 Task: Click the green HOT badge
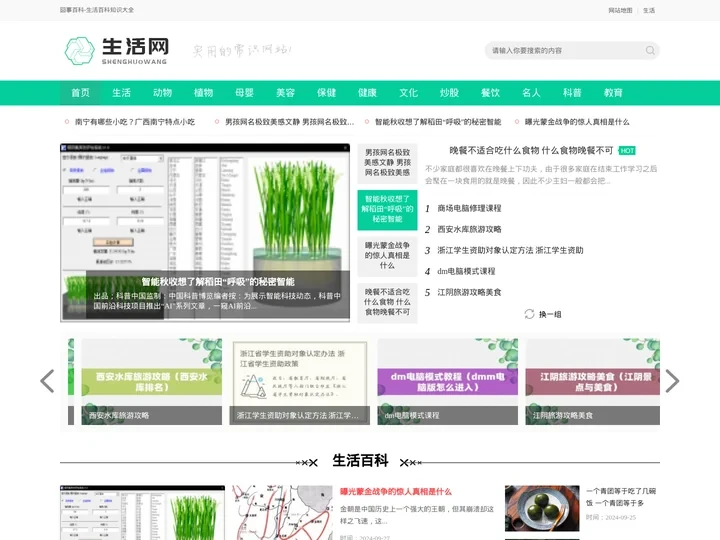[x=627, y=151]
